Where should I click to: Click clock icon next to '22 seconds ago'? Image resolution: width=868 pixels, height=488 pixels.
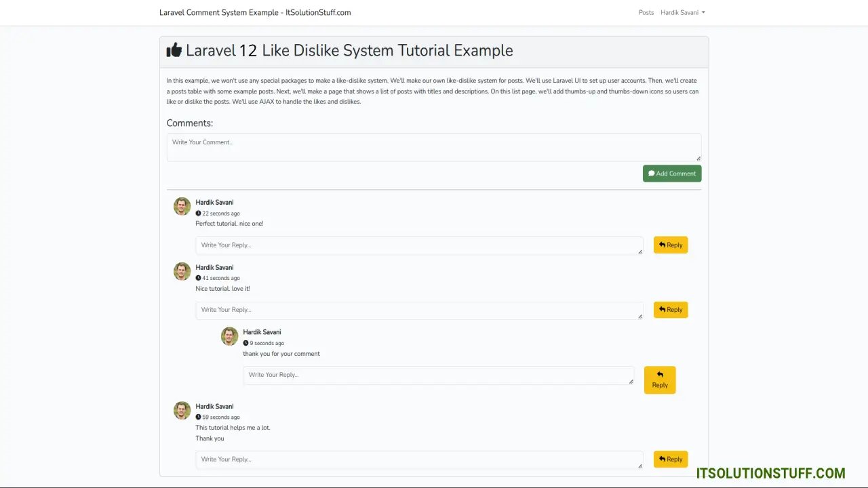(198, 213)
